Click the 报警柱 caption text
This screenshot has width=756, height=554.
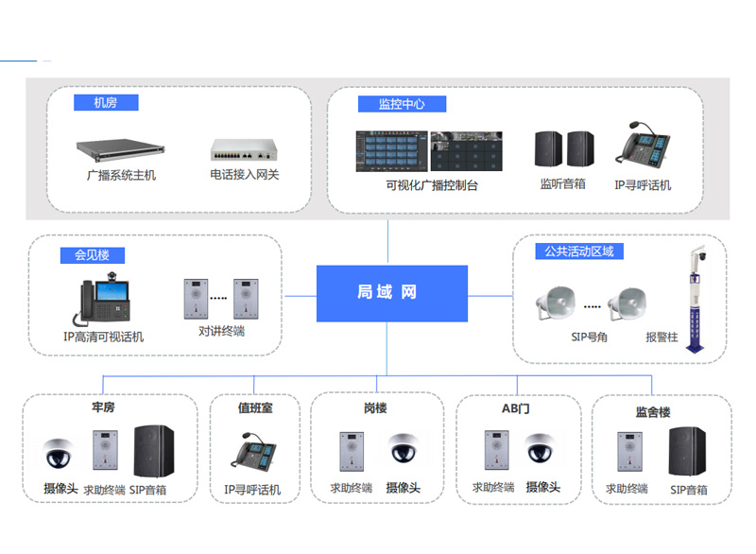[x=661, y=337]
